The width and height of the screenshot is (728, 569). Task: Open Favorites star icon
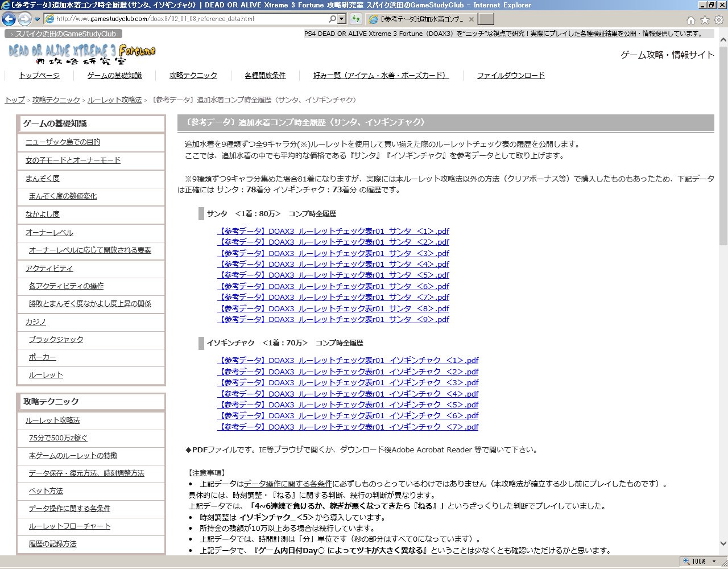click(705, 20)
